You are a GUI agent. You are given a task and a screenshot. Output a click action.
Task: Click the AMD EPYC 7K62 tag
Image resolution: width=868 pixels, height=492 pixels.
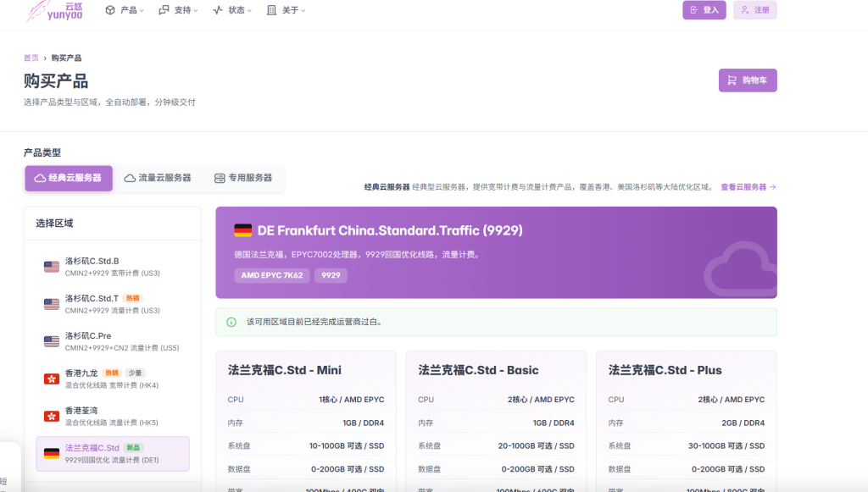[x=272, y=275]
